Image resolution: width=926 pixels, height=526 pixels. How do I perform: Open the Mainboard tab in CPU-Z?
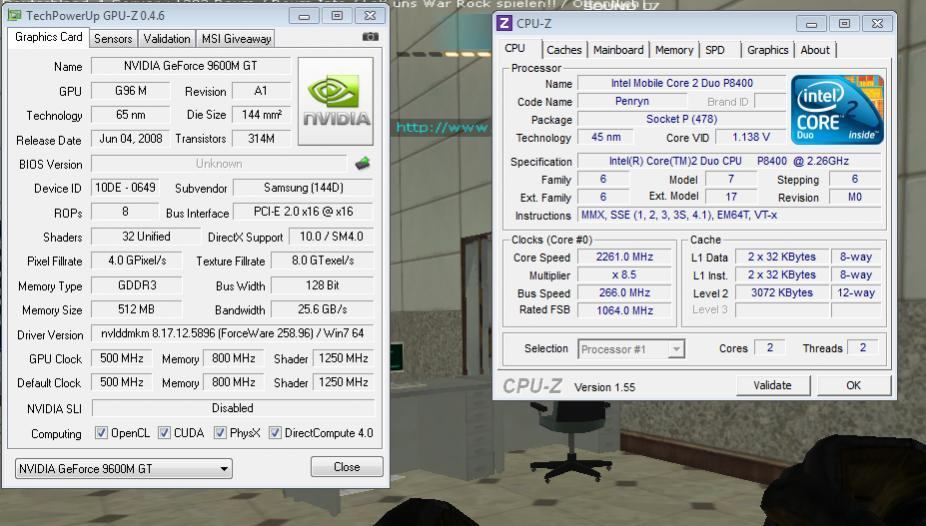tap(618, 50)
